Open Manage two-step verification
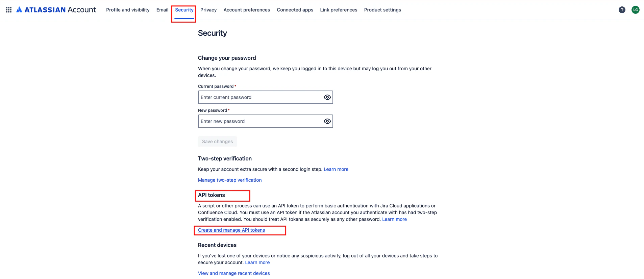The image size is (644, 279). coord(229,180)
